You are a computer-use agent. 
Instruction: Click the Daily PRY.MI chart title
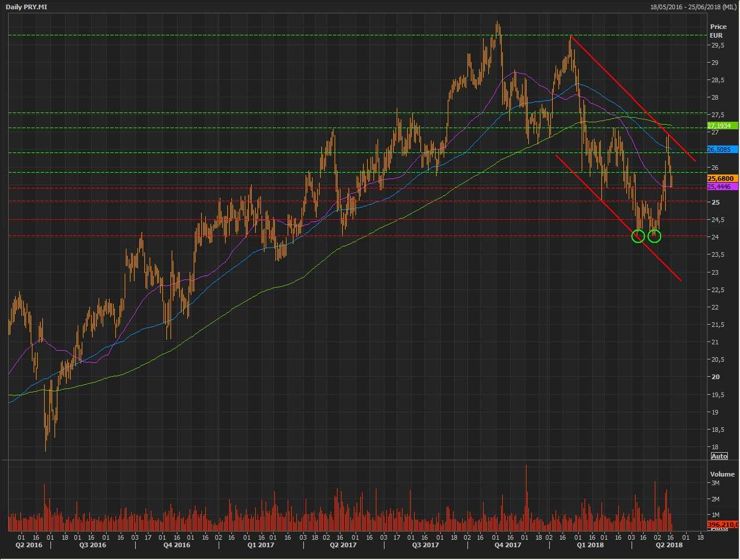[26, 6]
